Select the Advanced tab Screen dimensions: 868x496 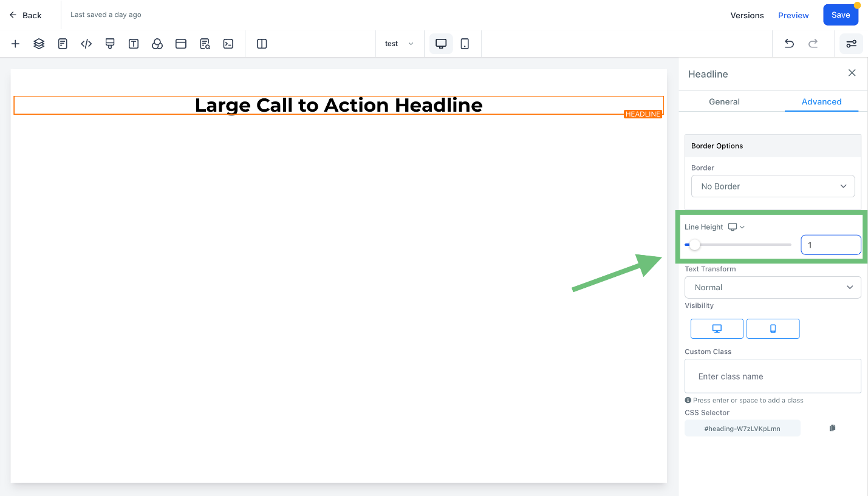tap(821, 101)
